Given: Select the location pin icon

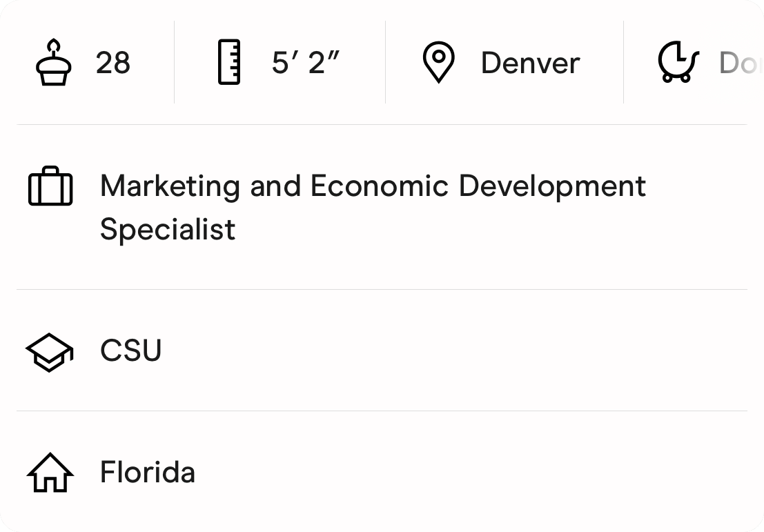Looking at the screenshot, I should coord(438,63).
